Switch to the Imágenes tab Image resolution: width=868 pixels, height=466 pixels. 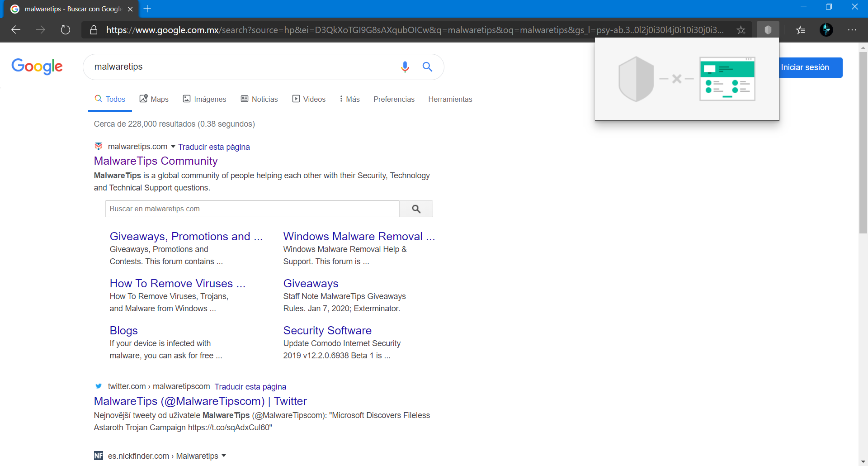204,99
